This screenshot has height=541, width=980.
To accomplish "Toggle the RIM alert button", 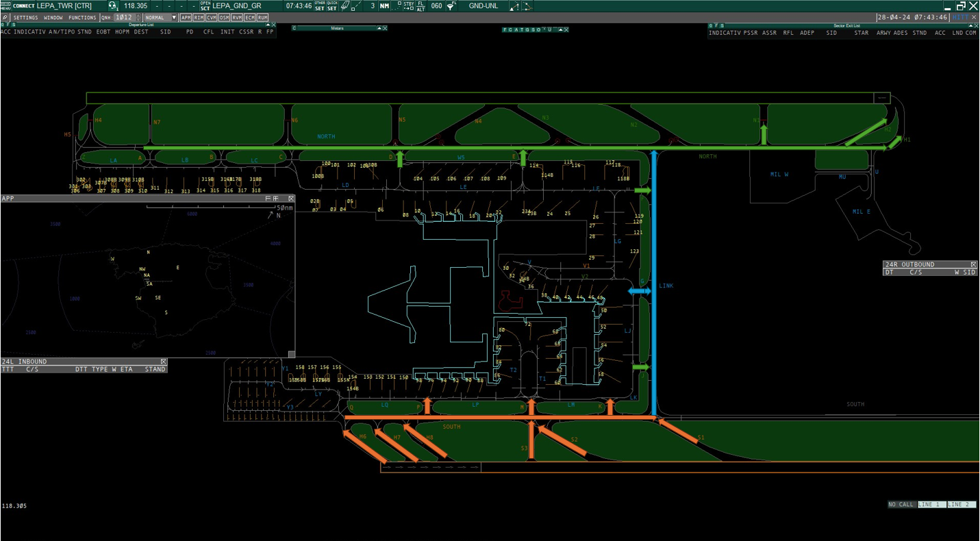I will pos(199,17).
